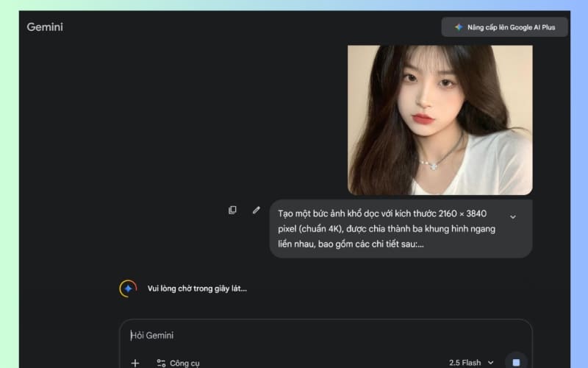Expand the truncated prompt with the chevron
Screen dimensions: 588x368
pos(513,216)
